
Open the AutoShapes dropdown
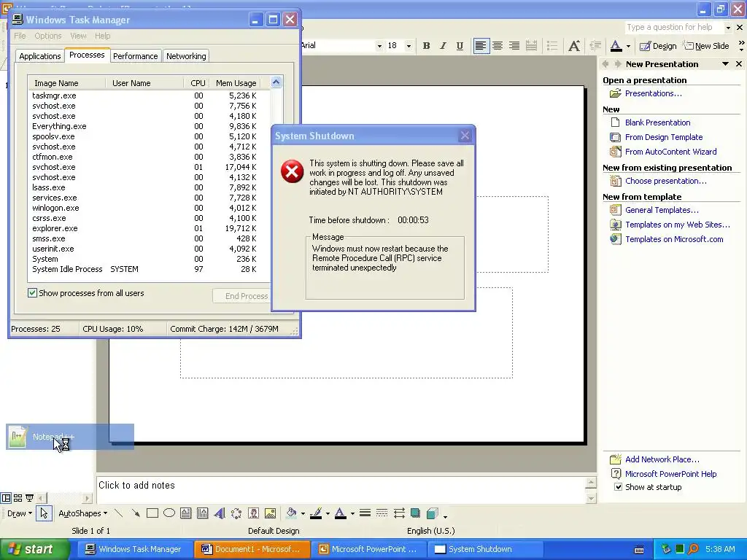[83, 513]
